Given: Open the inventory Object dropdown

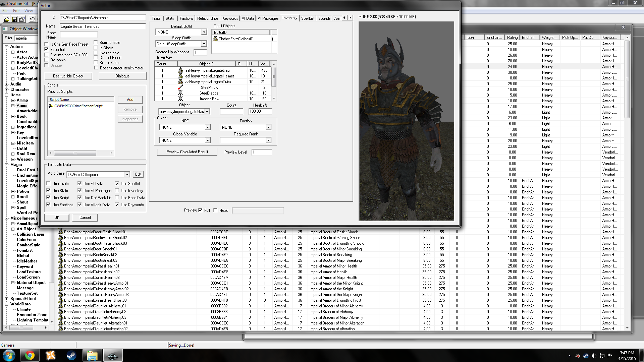Looking at the screenshot, I should pyautogui.click(x=207, y=112).
